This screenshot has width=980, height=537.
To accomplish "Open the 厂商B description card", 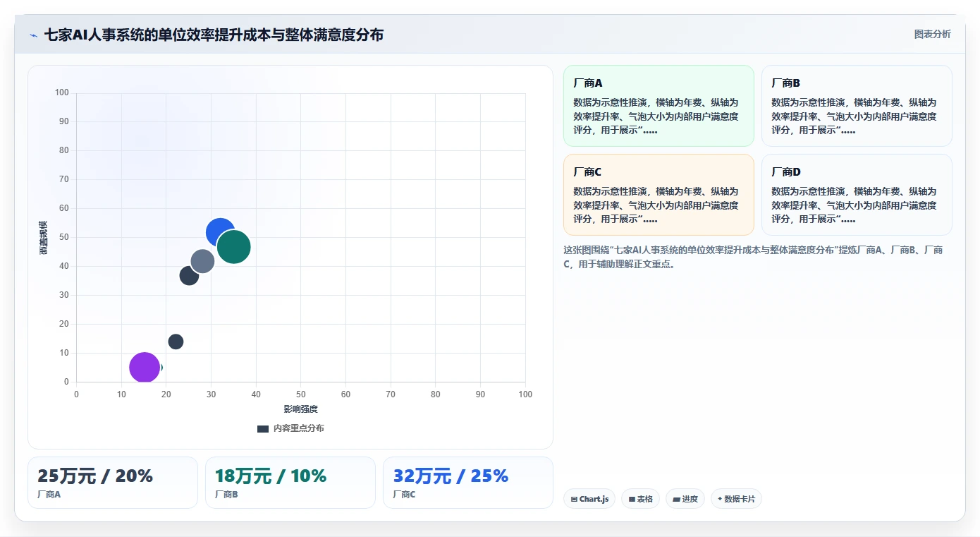I will pos(857,106).
